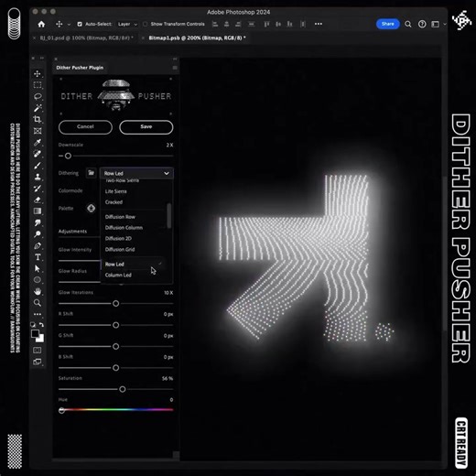Image resolution: width=476 pixels, height=476 pixels.
Task: Click the Hue rainbow slider handle
Action: pos(61,410)
